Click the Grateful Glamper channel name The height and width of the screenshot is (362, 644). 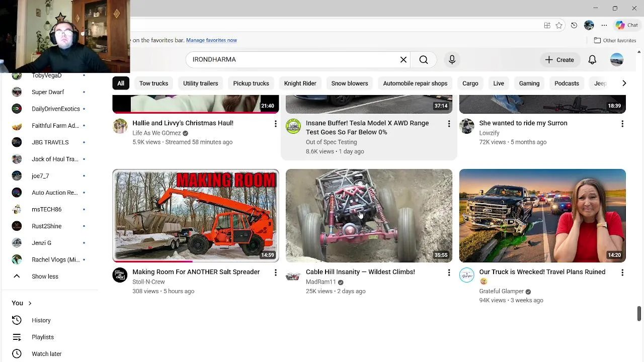click(501, 291)
